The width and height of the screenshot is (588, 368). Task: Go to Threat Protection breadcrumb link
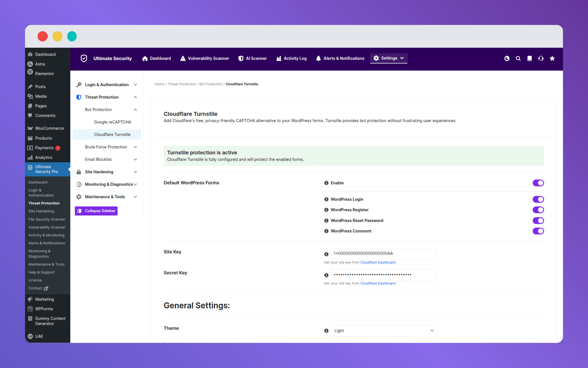[x=182, y=84]
